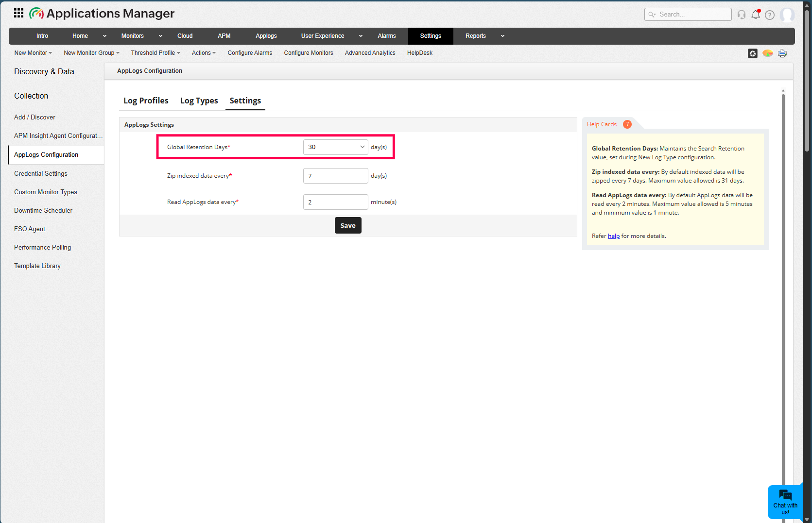
Task: Open the HelpDesk link
Action: (x=420, y=53)
